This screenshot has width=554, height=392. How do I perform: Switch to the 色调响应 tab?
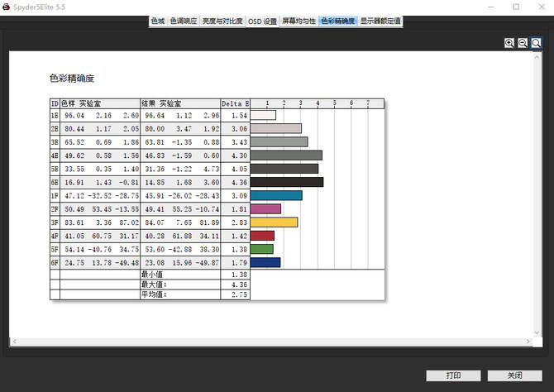184,21
